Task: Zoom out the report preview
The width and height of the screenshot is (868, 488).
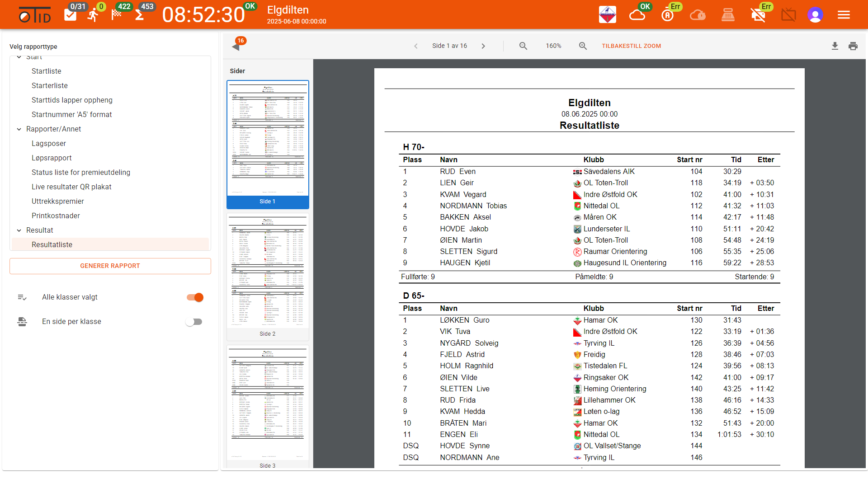Action: click(523, 46)
